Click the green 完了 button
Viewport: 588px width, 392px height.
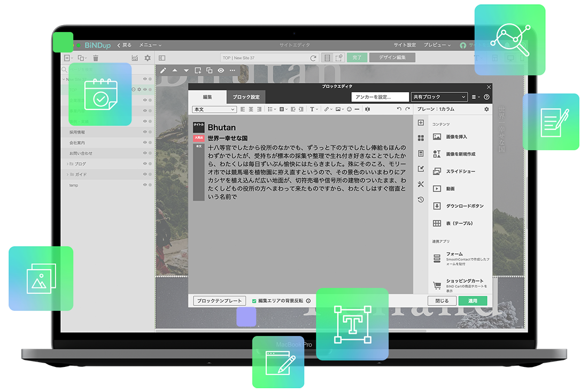click(357, 57)
